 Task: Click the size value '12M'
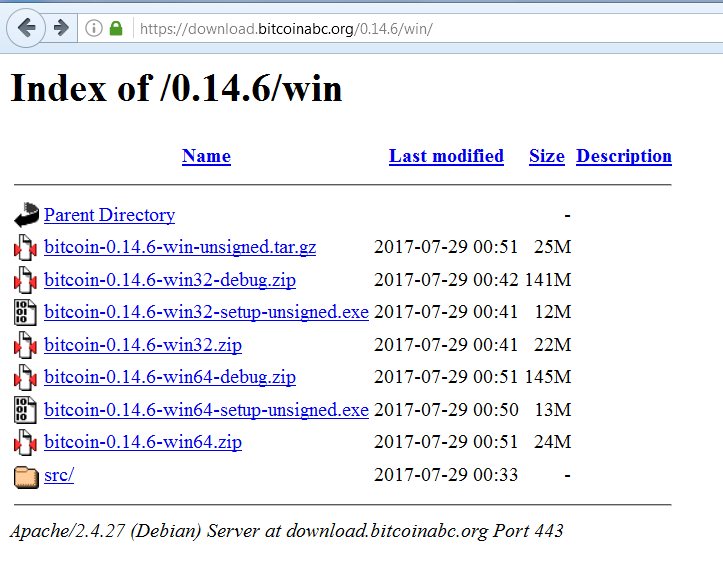[x=552, y=312]
